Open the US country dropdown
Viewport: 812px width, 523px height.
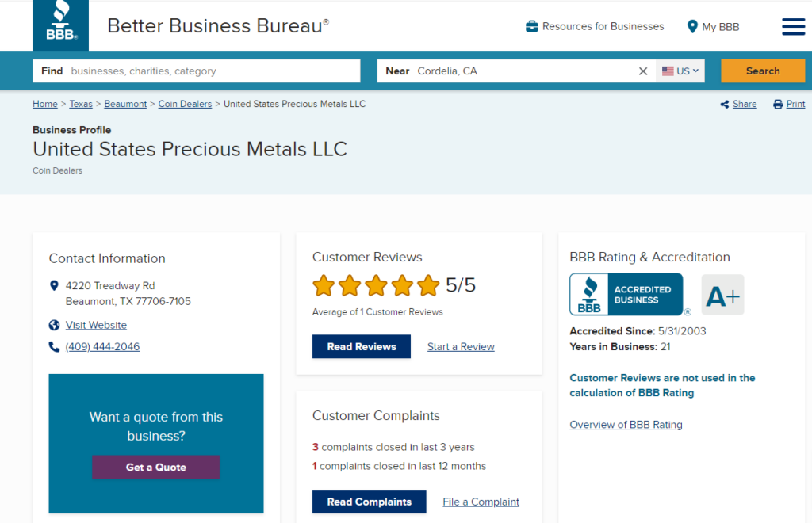680,71
